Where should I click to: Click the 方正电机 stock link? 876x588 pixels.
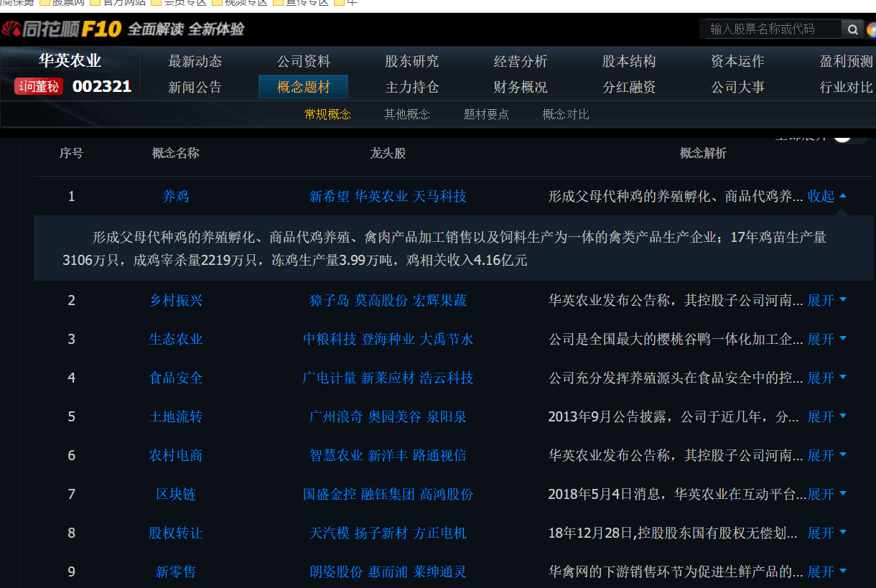(439, 533)
